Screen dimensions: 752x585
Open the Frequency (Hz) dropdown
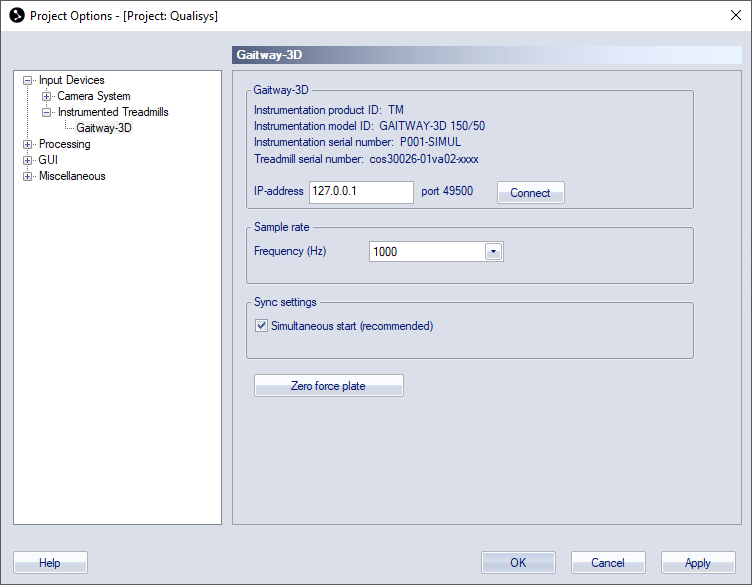[x=493, y=252]
